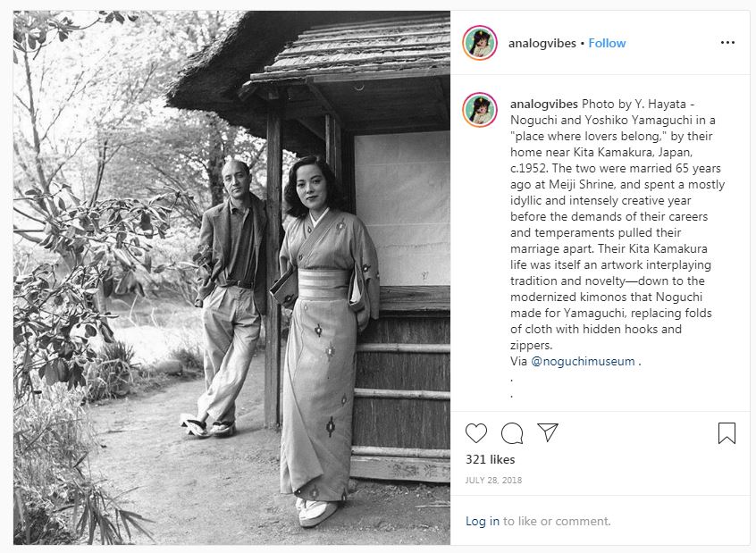Click Log in to like or comment
The height and width of the screenshot is (553, 756).
click(x=483, y=521)
